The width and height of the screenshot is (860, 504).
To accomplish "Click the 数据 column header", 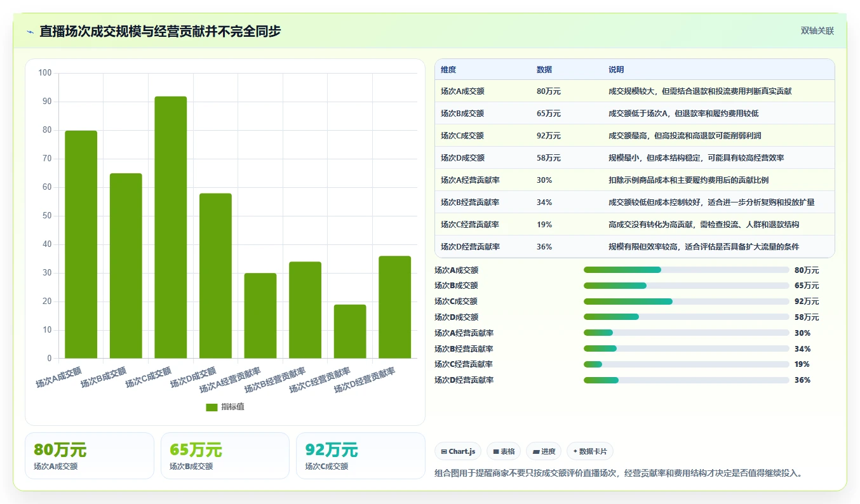I will [544, 70].
